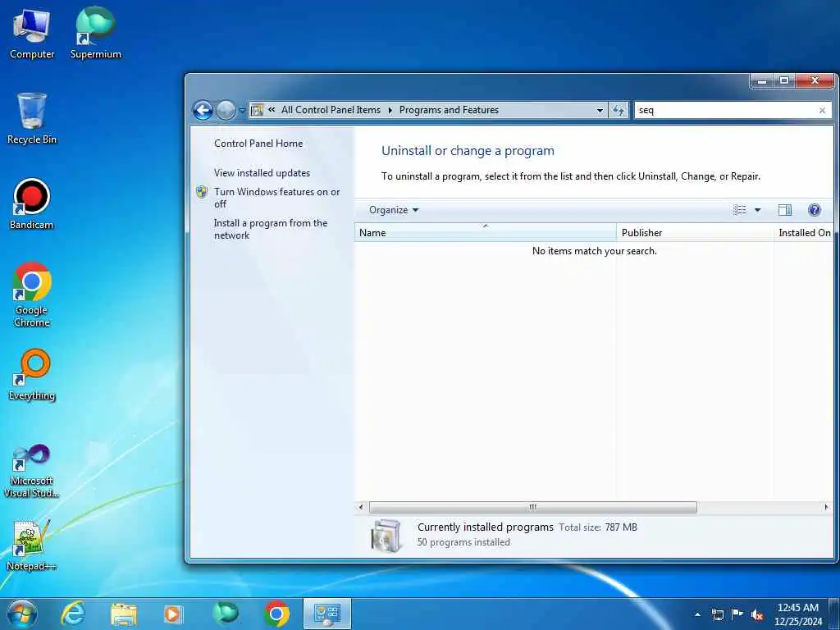Click the horizontal scrollbar thumb

(x=533, y=507)
